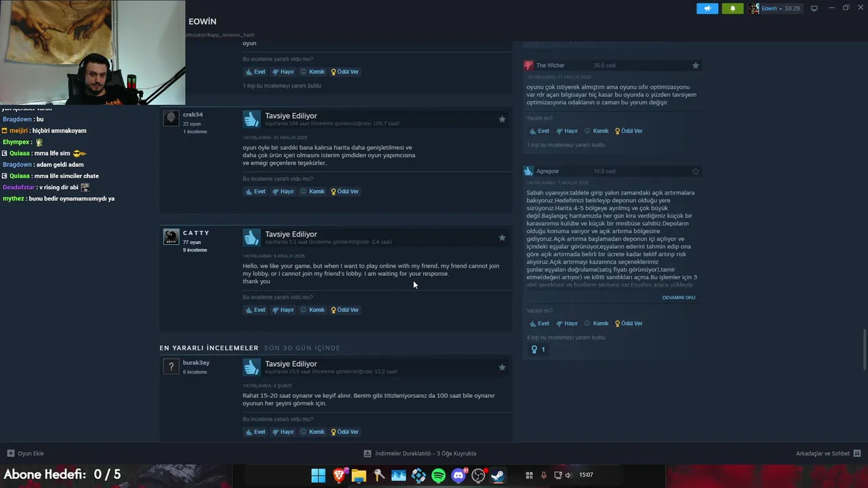Vote Evet on crab34's review
This screenshot has width=868, height=488.
click(255, 191)
